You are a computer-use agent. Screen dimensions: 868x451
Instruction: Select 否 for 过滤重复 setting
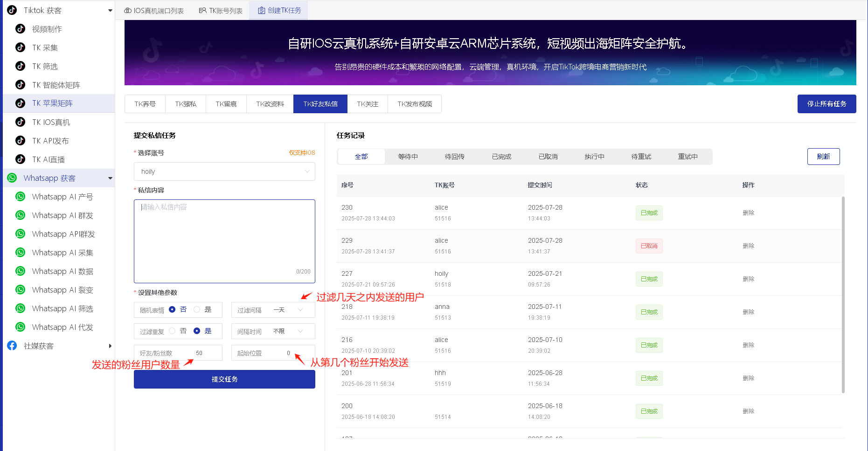172,331
